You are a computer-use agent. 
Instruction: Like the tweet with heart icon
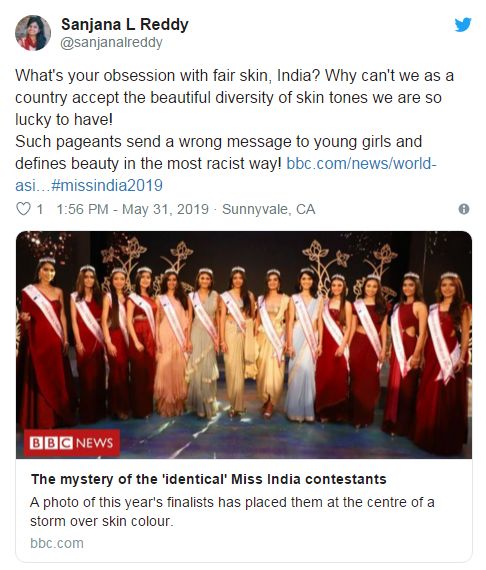click(24, 209)
